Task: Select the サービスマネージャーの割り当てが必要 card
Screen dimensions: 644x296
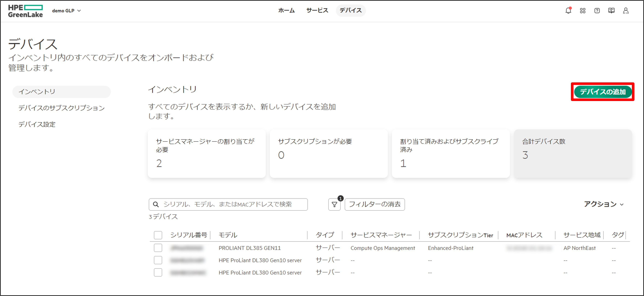Action: 206,153
